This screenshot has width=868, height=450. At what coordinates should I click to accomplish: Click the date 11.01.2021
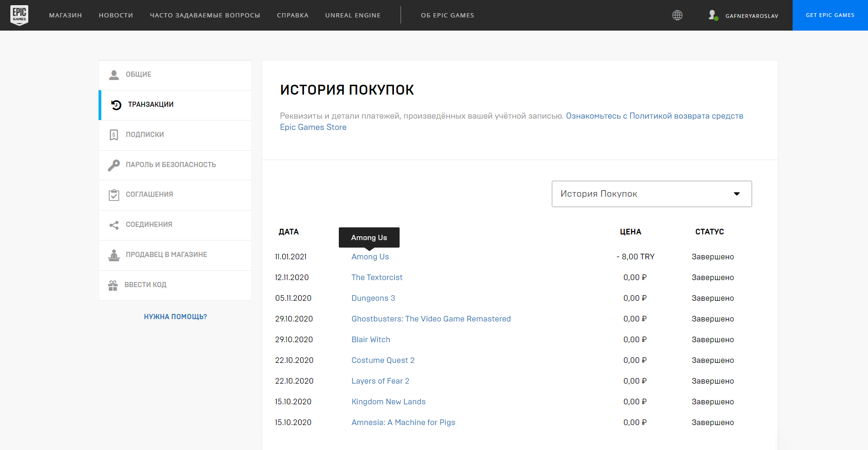click(291, 257)
